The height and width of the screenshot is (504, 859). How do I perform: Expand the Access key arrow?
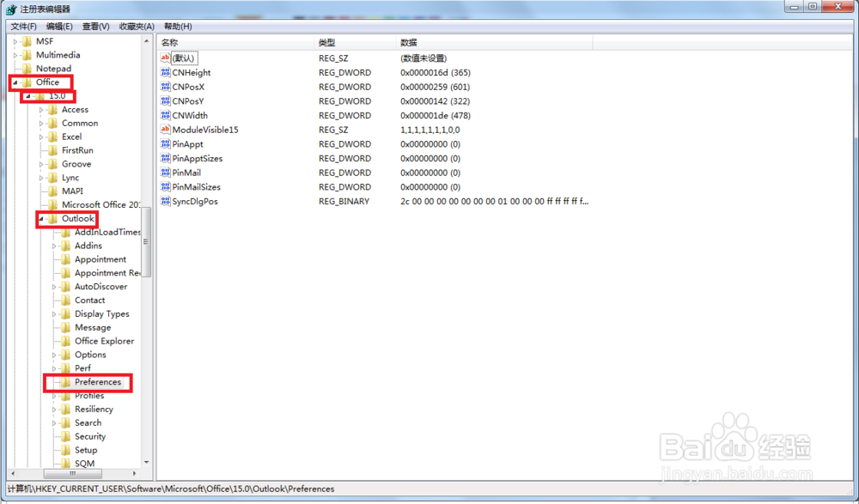coord(41,110)
